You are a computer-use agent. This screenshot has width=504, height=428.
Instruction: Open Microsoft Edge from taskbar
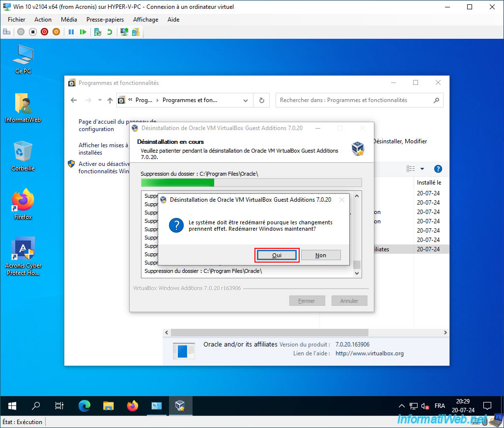click(84, 406)
